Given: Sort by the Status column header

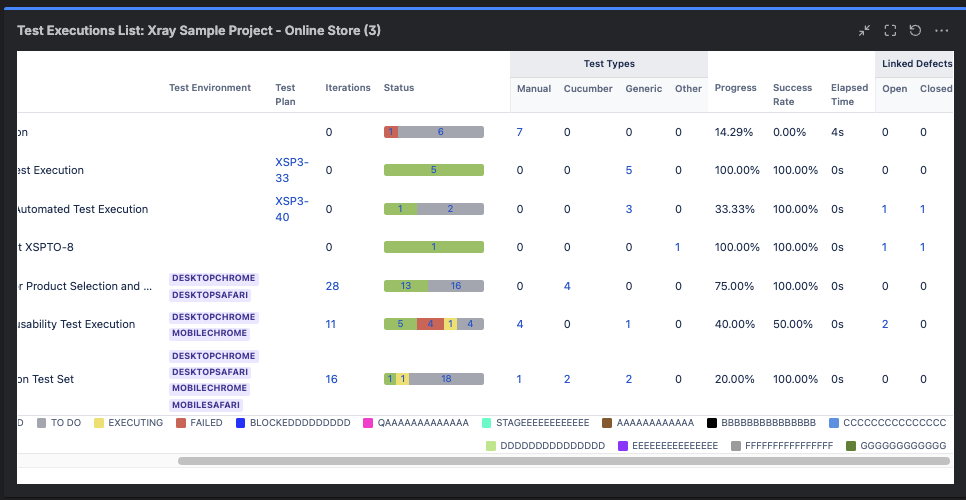Looking at the screenshot, I should 398,88.
